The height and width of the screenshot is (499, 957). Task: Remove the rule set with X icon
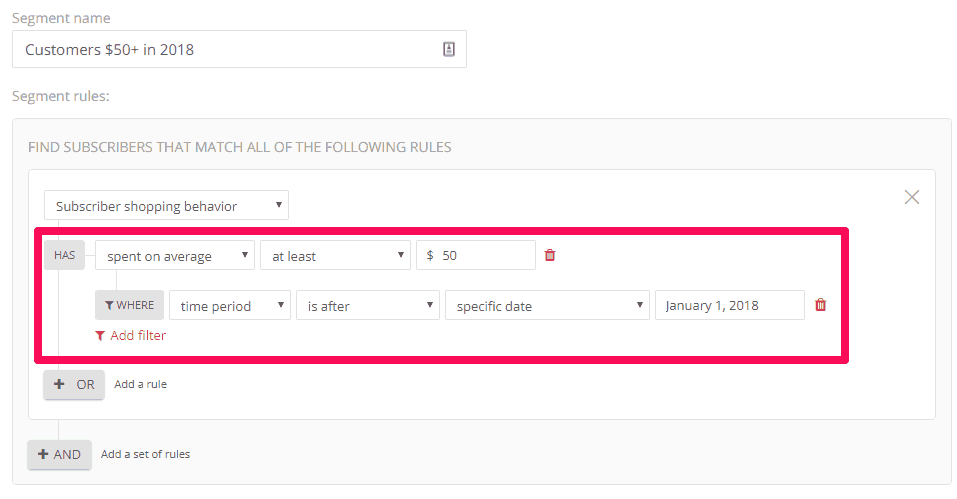pos(912,197)
